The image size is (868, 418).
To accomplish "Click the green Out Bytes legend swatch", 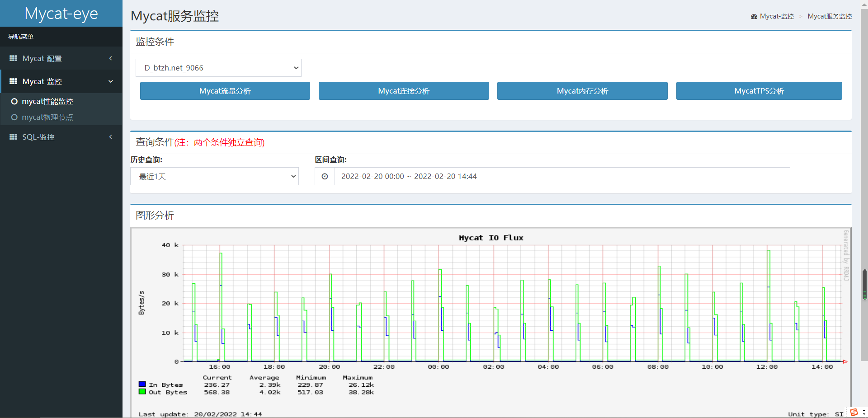I will pyautogui.click(x=142, y=391).
